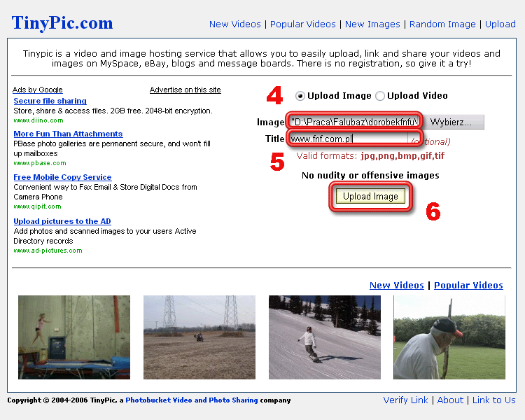The image size is (525, 420).
Task: Open the Ads by Google link
Action: coord(38,90)
